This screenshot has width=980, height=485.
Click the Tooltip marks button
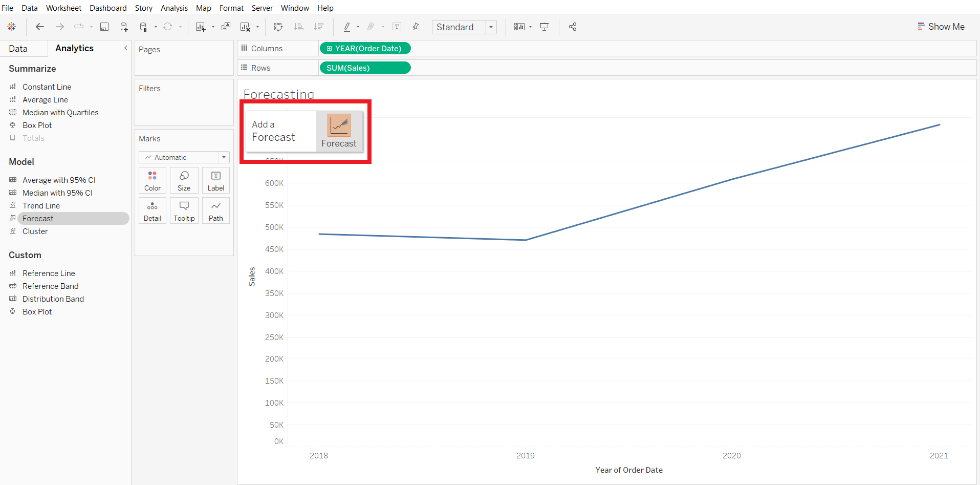(184, 211)
